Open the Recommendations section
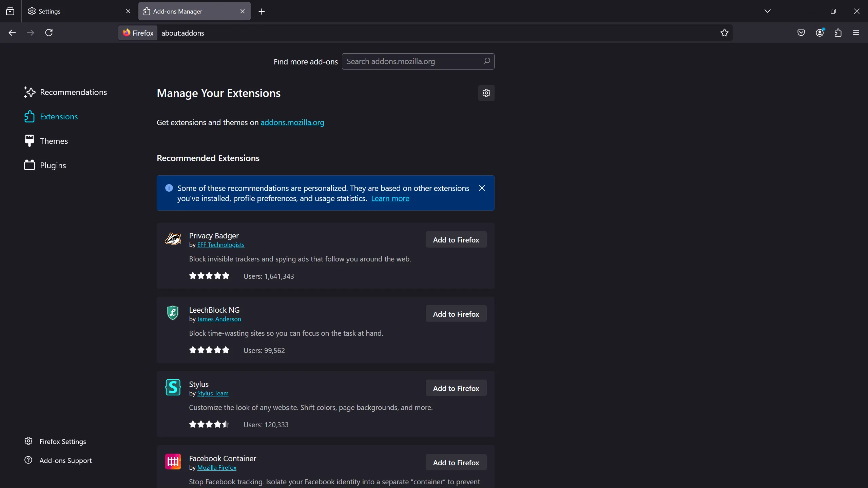Viewport: 868px width, 488px height. (x=66, y=92)
